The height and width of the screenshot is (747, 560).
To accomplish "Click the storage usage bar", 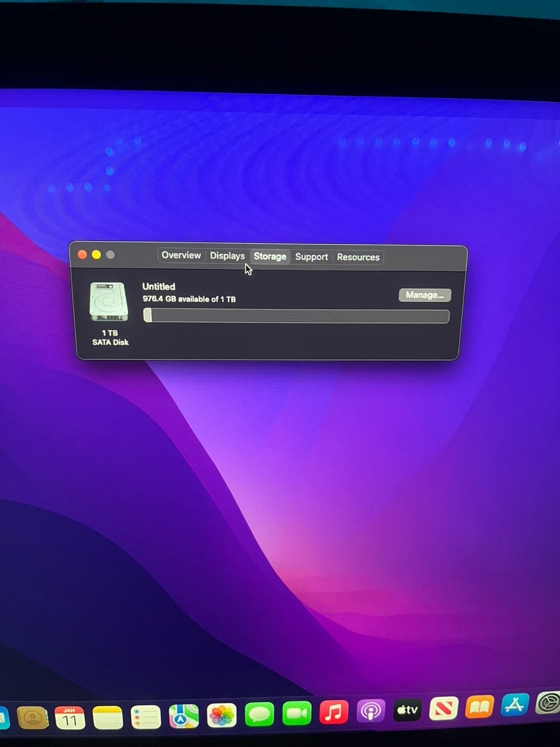I will (x=296, y=316).
